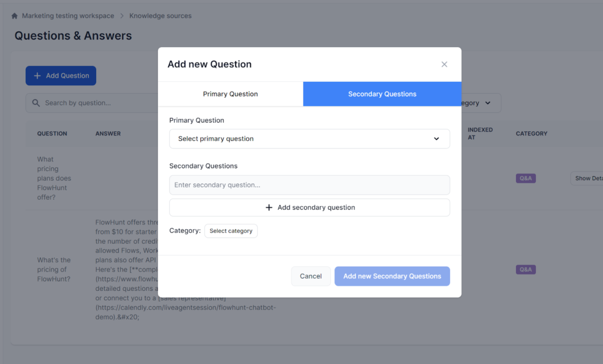Cancel the new question dialog
The height and width of the screenshot is (364, 603).
(x=310, y=276)
